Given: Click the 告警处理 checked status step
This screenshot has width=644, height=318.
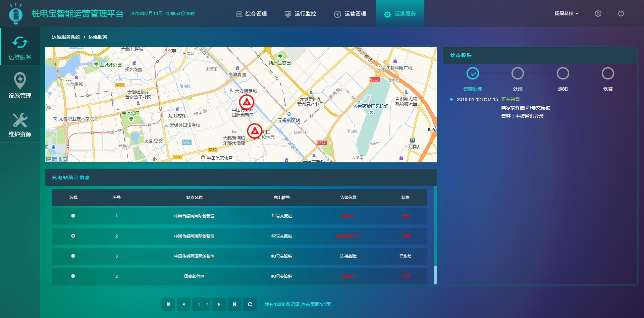Looking at the screenshot, I should tap(473, 73).
